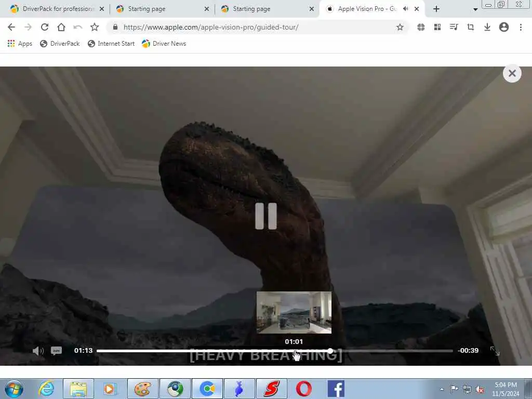Go back to the previous page

[x=11, y=27]
